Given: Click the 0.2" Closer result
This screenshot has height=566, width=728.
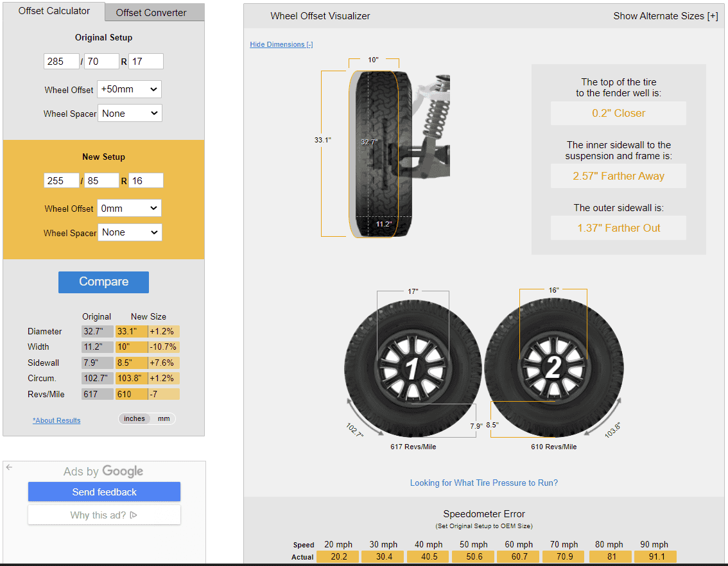Looking at the screenshot, I should click(x=618, y=113).
